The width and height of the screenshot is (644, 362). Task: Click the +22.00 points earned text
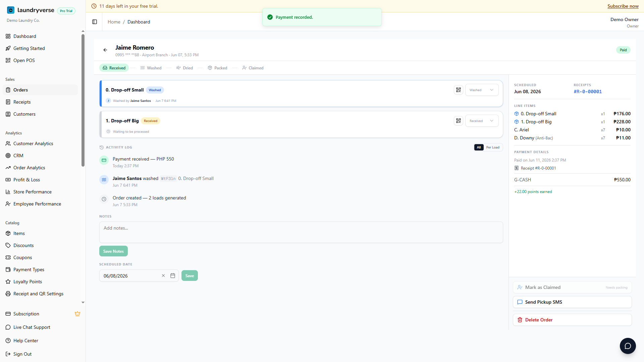coord(533,192)
